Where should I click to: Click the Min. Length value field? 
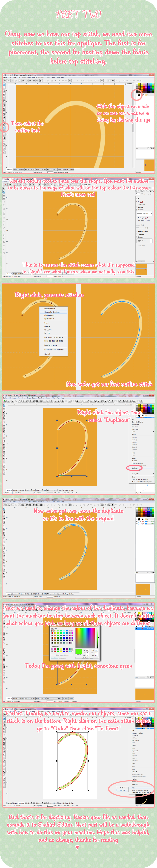[147, 218]
